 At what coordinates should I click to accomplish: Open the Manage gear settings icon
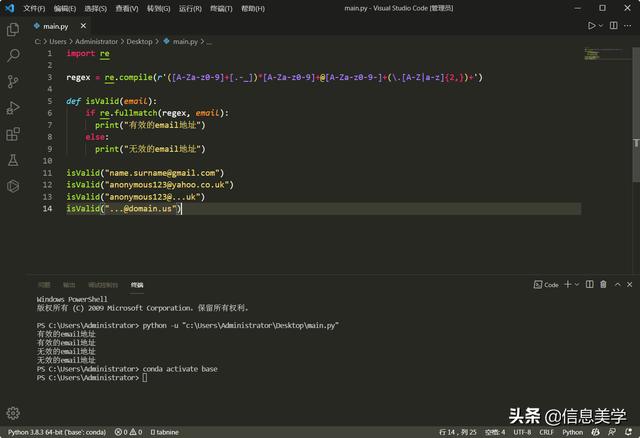pyautogui.click(x=13, y=413)
